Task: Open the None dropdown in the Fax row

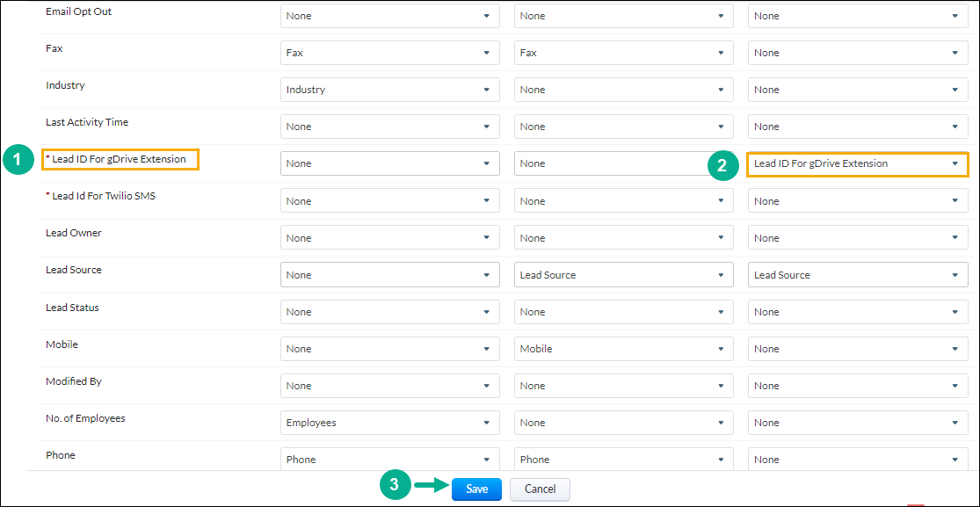Action: [858, 53]
